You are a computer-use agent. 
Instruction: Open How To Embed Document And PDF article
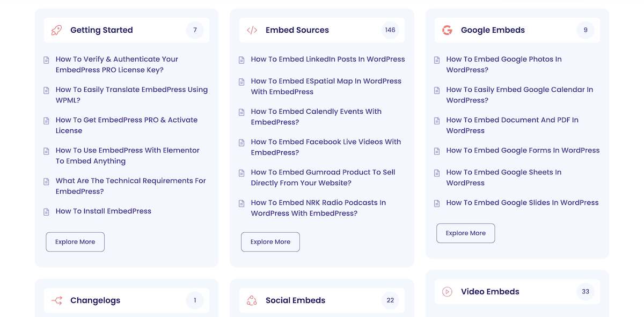tap(513, 125)
